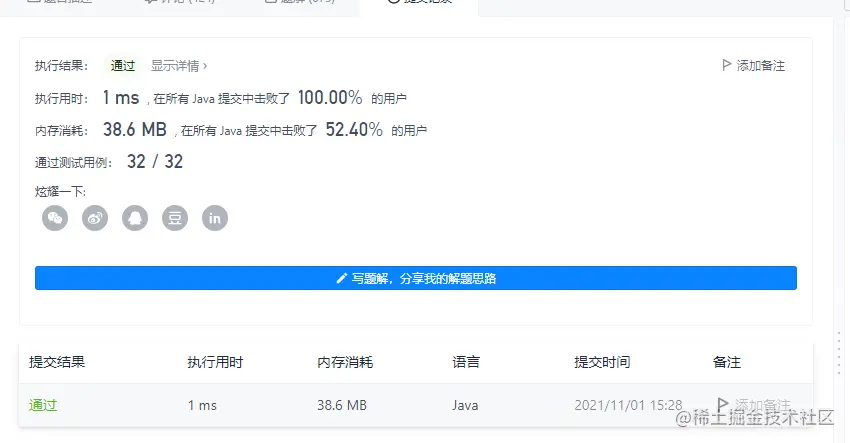Screen dimensions: 850x443
Task: Share result via QQ icon
Action: point(135,218)
